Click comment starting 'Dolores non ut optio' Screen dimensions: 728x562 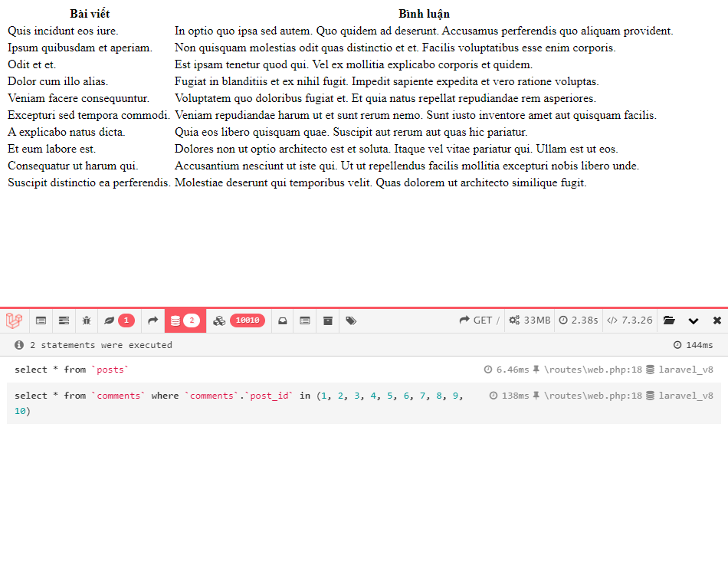396,149
